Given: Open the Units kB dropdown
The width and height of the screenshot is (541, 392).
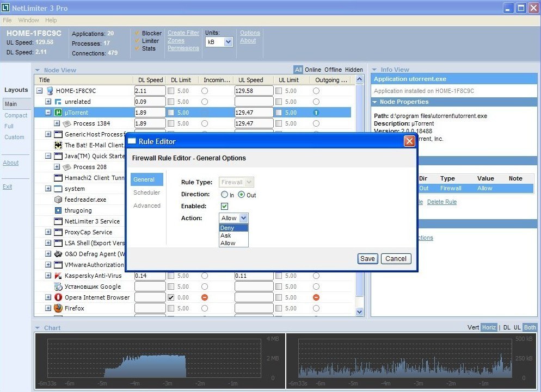Looking at the screenshot, I should pos(228,42).
